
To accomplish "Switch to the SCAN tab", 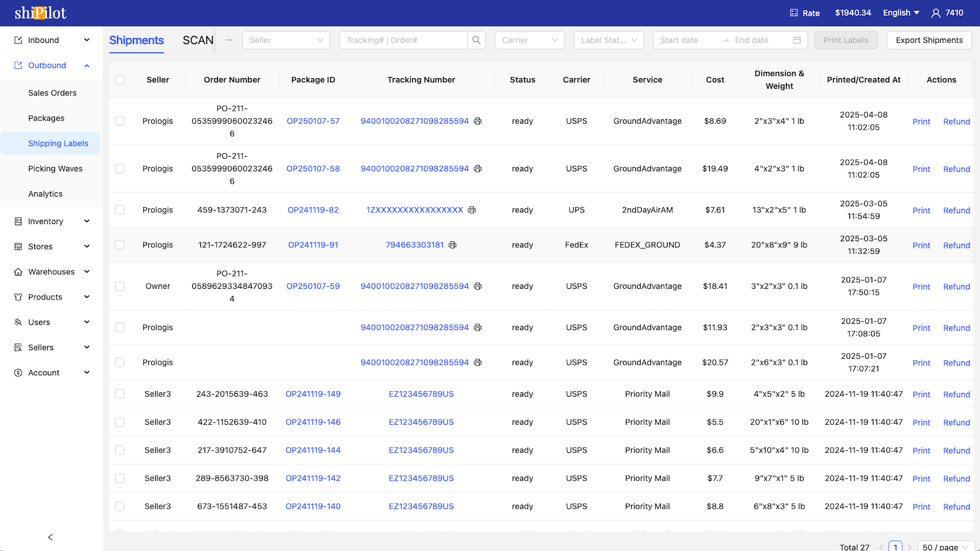I will tap(197, 40).
